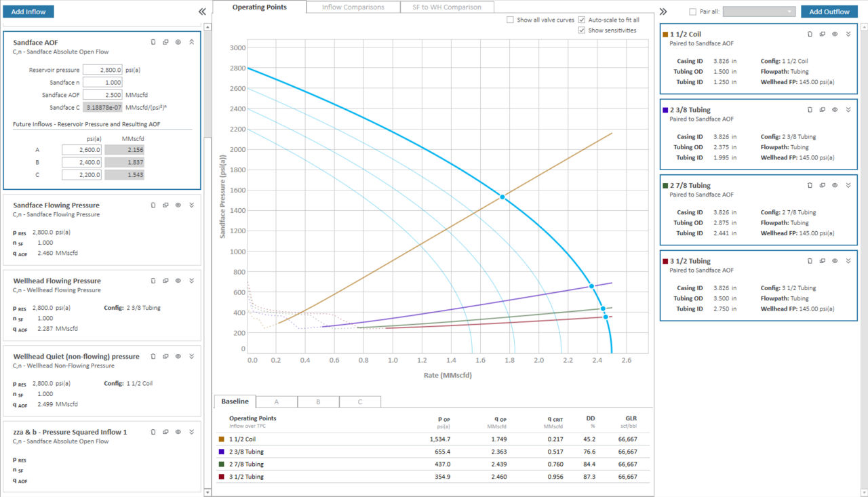Viewport: 868px width, 497px height.
Task: Click the Reservoir pressure input field
Action: click(102, 70)
